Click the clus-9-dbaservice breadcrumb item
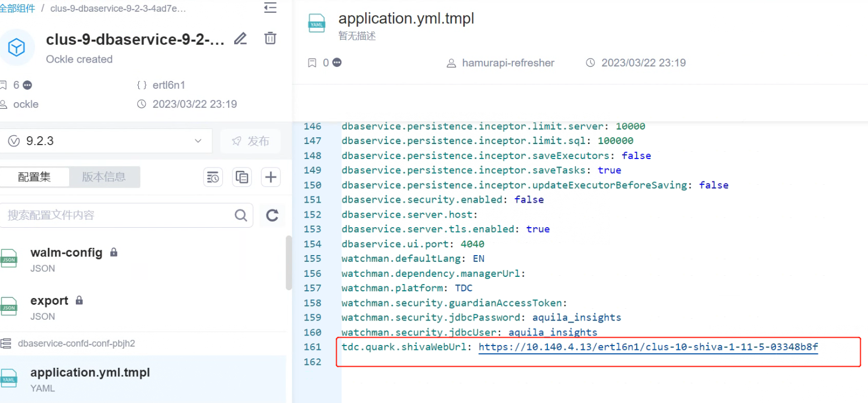Viewport: 868px width, 403px height. 118,8
